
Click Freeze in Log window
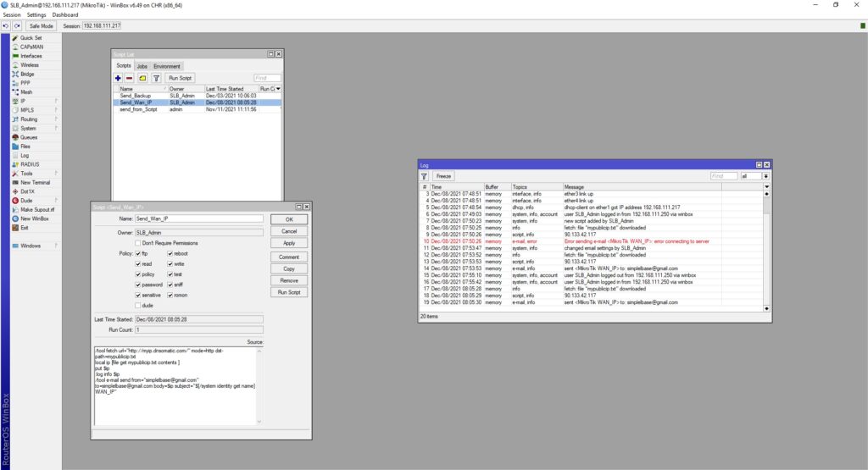point(443,176)
